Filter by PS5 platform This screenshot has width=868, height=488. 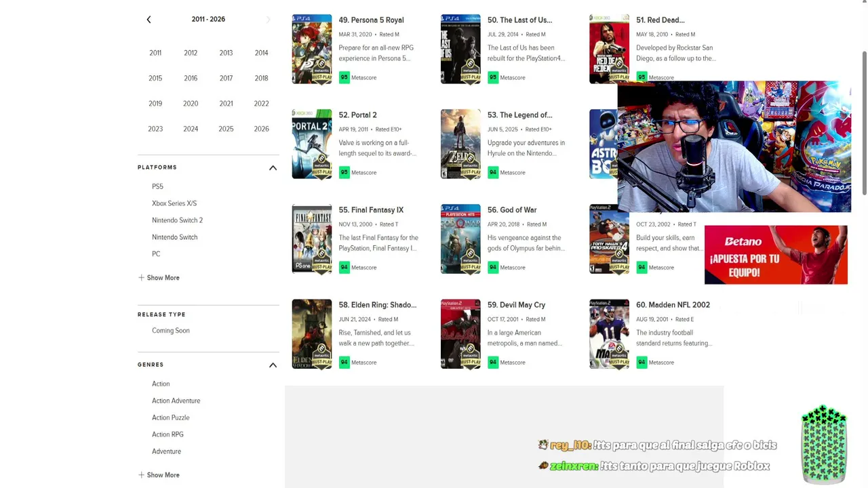coord(157,186)
